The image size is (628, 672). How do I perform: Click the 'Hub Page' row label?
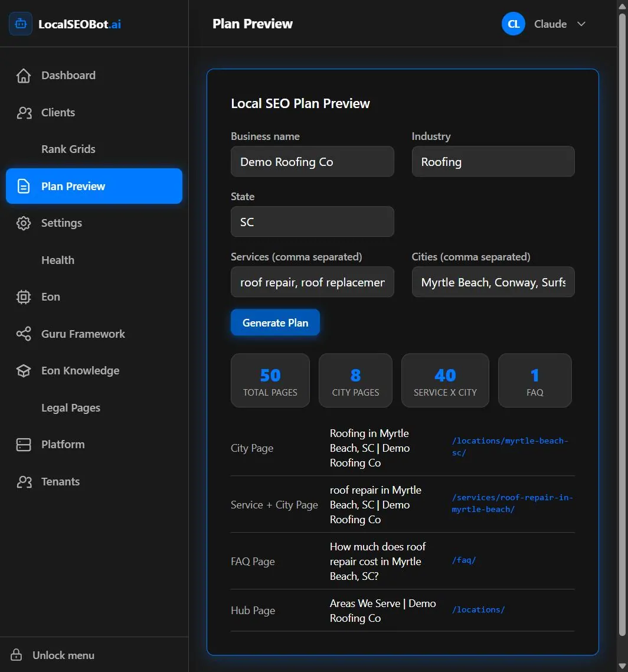tap(253, 610)
